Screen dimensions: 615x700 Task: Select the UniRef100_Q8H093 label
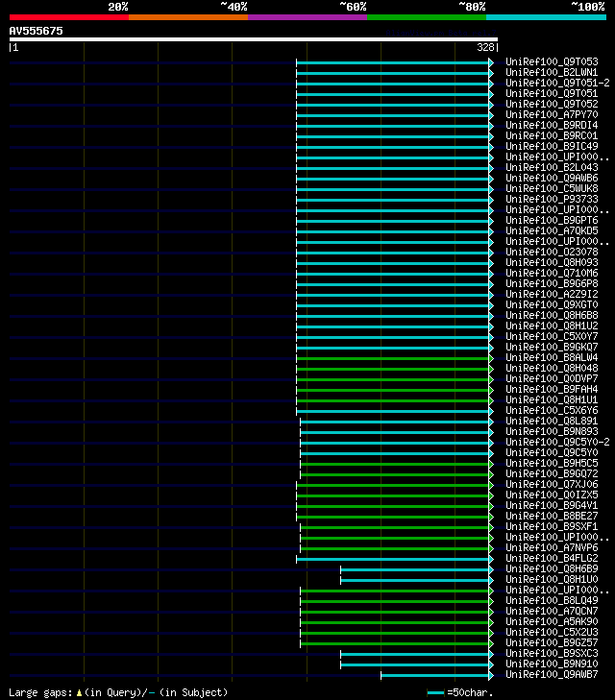click(x=552, y=262)
